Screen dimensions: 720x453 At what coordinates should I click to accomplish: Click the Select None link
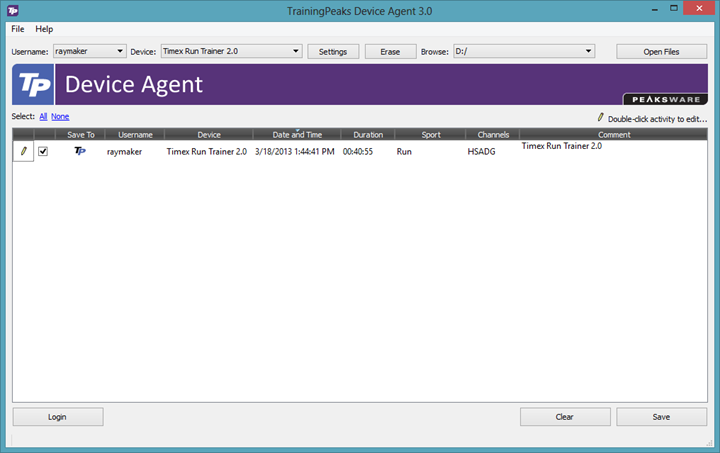click(60, 117)
